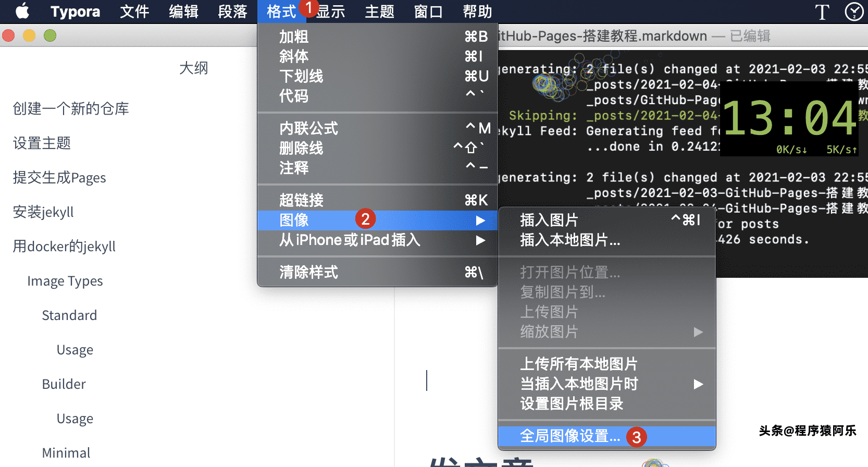This screenshot has height=467, width=868.
Task: Open the 窗口 menu
Action: pyautogui.click(x=428, y=11)
